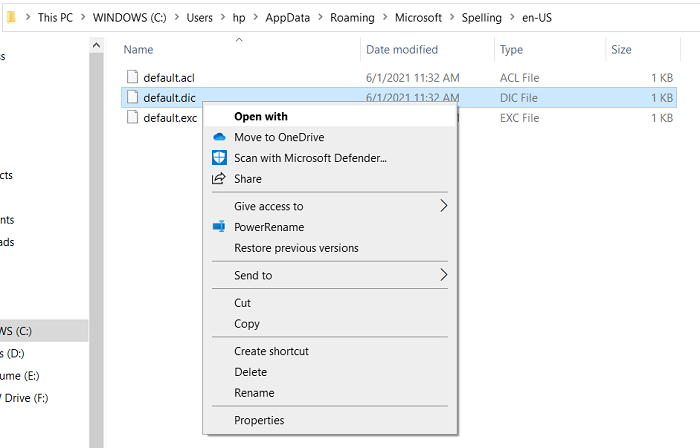Click the OneDrive cloud icon in context menu

(220, 137)
